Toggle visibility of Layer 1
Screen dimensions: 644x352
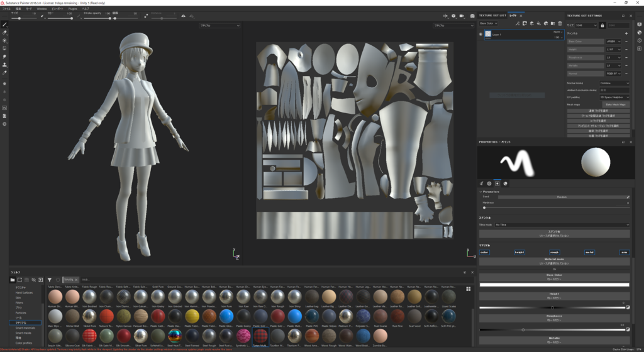[481, 35]
